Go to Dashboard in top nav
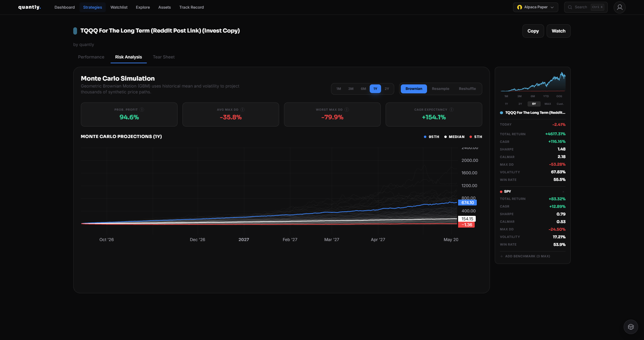The width and height of the screenshot is (644, 340). point(65,7)
